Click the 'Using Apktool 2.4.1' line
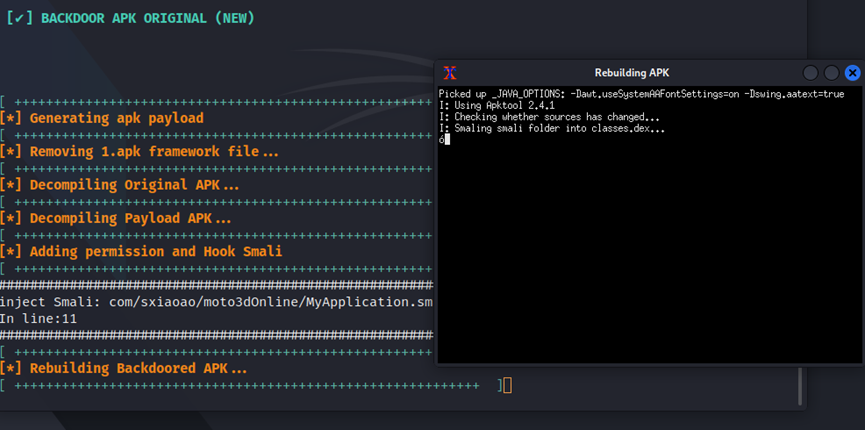 pos(496,105)
